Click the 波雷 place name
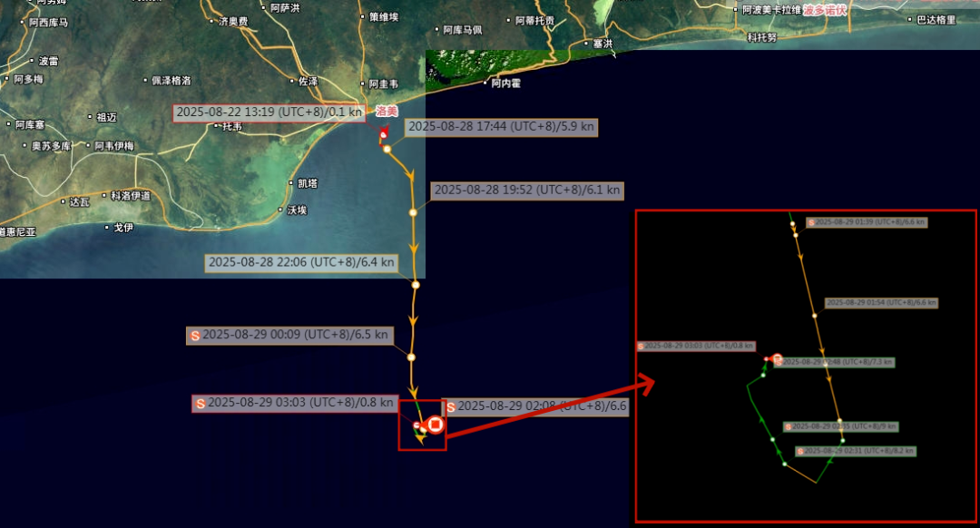980x528 pixels. (x=48, y=61)
